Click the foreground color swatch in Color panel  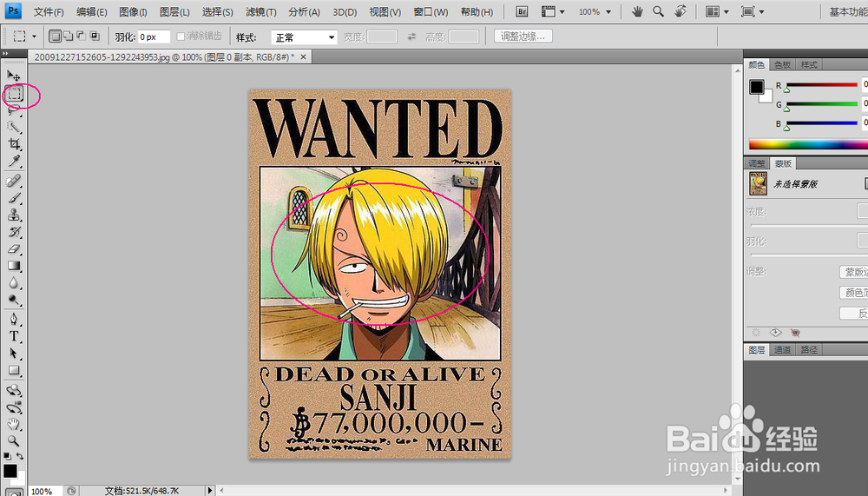tap(757, 87)
